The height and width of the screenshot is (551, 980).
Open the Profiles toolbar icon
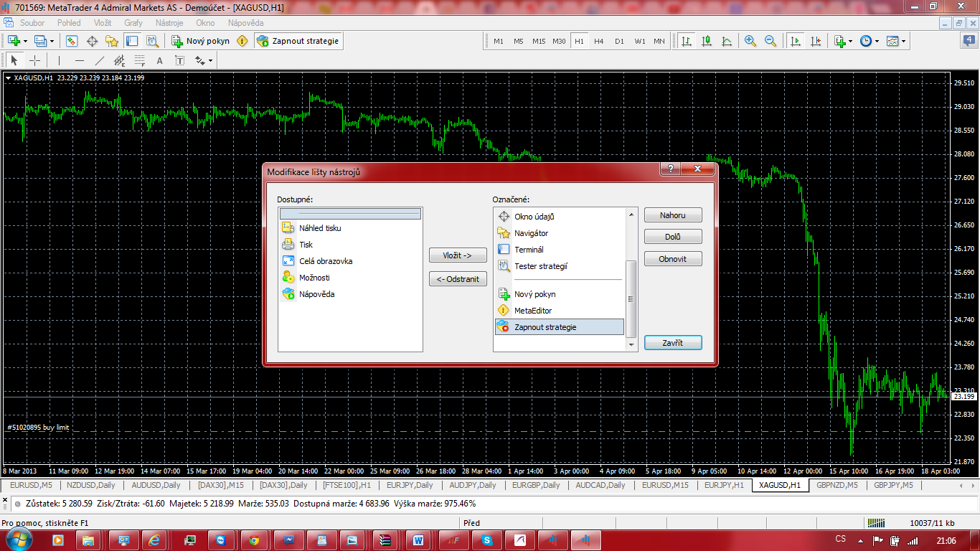pos(40,41)
